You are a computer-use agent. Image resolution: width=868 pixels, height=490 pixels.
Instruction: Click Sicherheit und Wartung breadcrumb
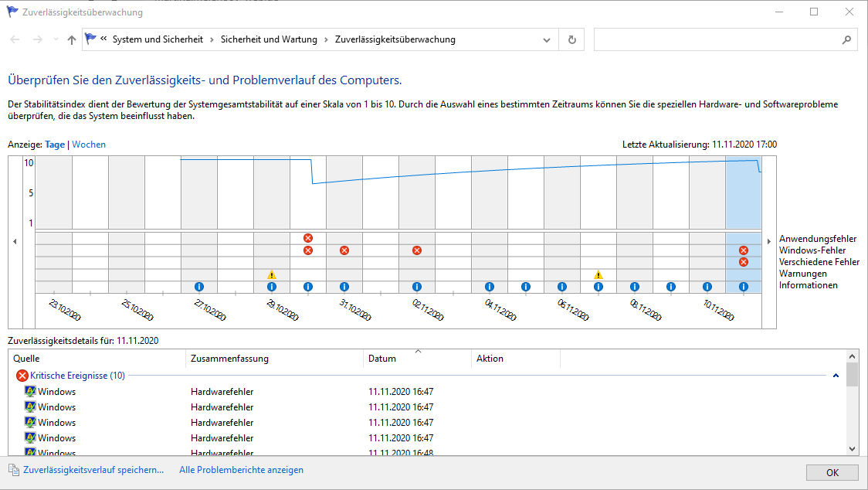tap(269, 39)
